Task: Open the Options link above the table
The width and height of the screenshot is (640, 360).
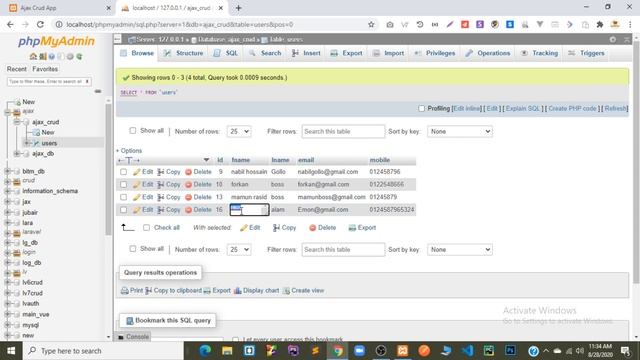Action: [131, 151]
